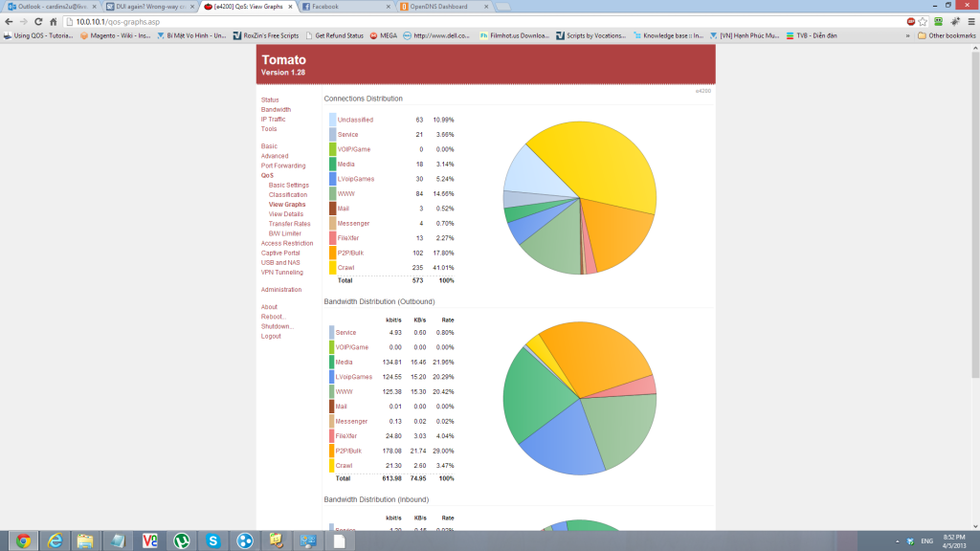The image size is (980, 551).
Task: Open uTorrent from the taskbar
Action: 180,540
